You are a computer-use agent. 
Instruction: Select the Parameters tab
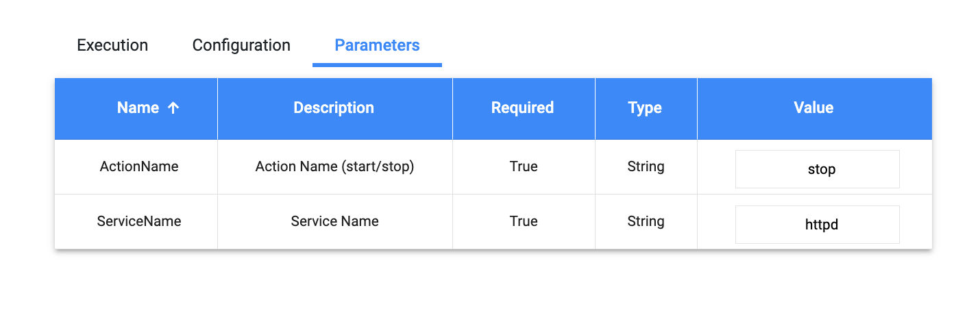377,46
